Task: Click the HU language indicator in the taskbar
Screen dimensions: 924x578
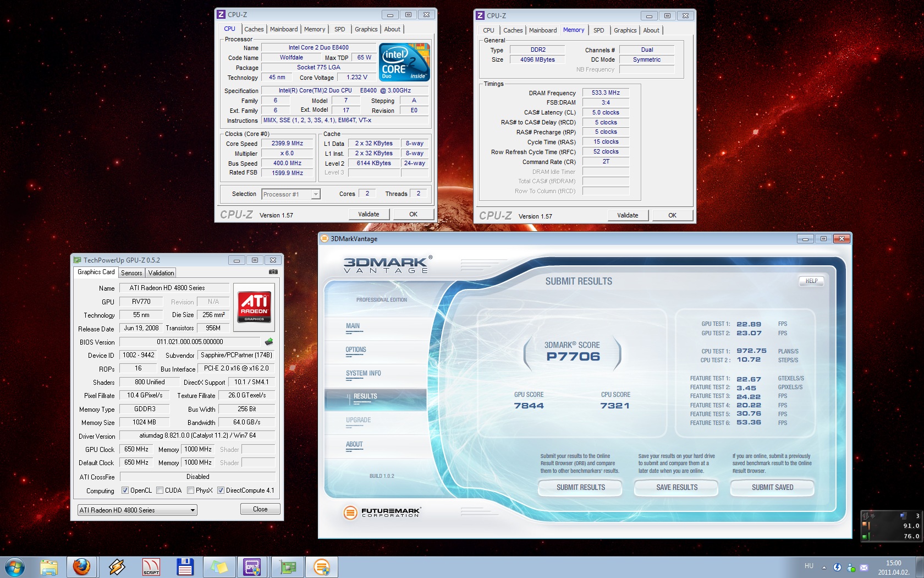Action: coord(809,566)
